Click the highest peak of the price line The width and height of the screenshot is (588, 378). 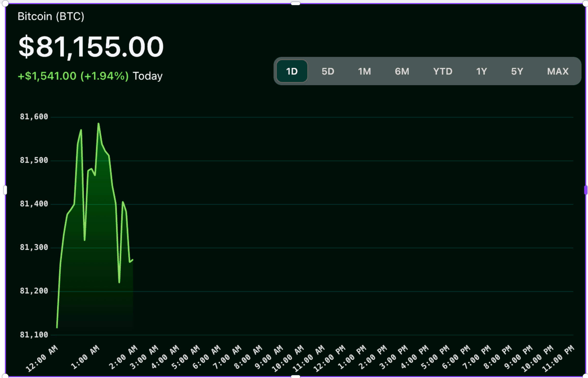coord(98,124)
